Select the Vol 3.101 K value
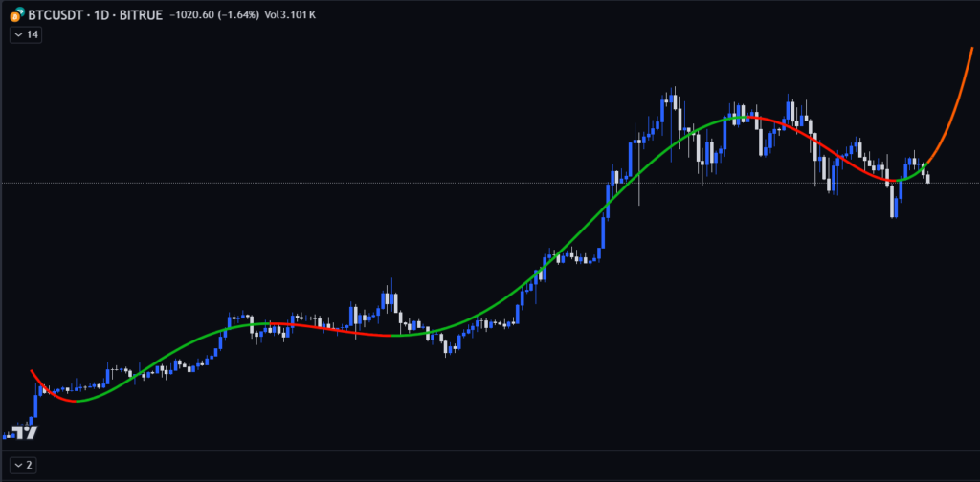Image resolution: width=980 pixels, height=482 pixels. 289,14
